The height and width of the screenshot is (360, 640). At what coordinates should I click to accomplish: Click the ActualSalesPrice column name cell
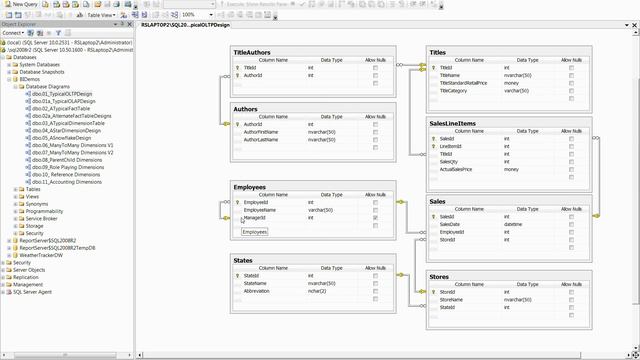click(x=469, y=169)
